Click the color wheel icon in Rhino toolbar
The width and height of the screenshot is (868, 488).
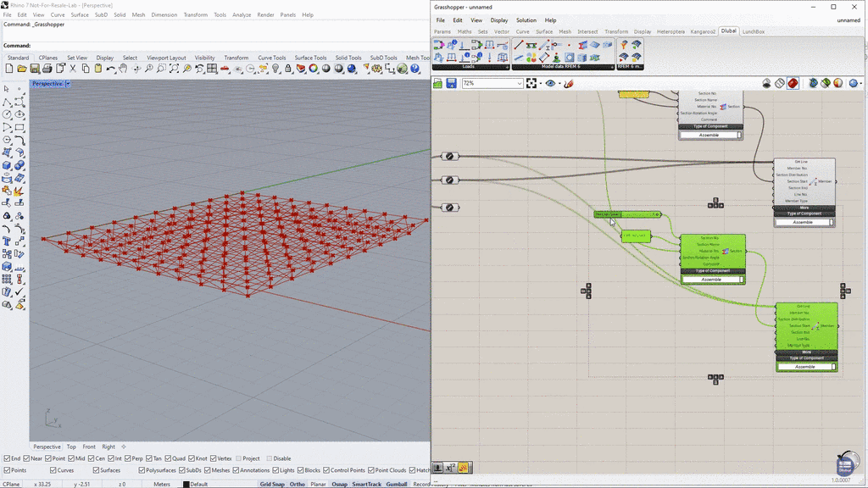tap(314, 69)
